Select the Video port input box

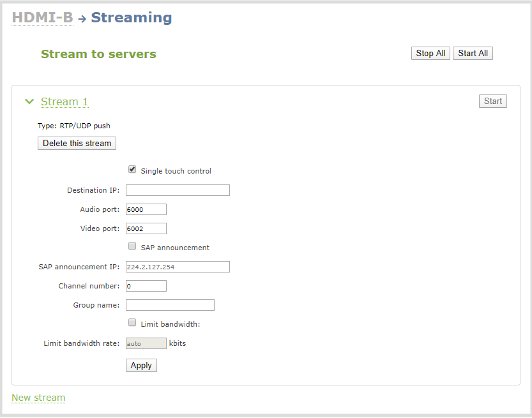[146, 228]
